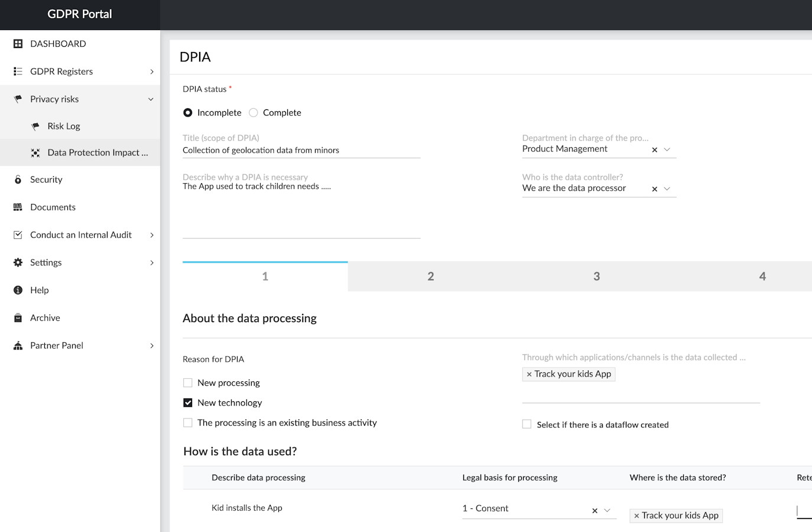Click the Partner Panel icon
This screenshot has height=532, width=812.
pyautogui.click(x=18, y=346)
